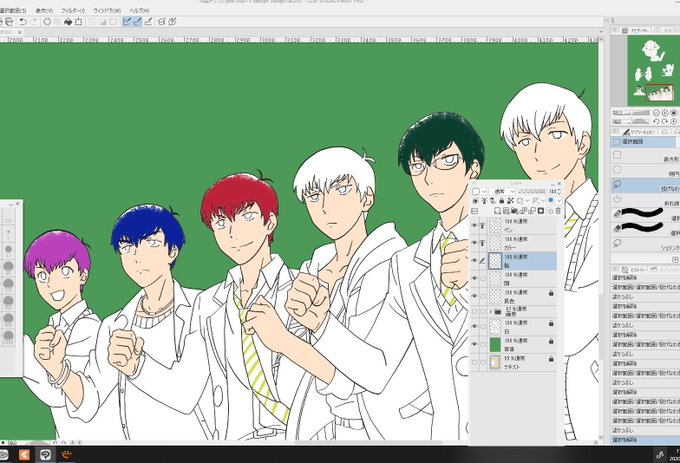The image size is (680, 463).
Task: Open the ruler display range dropdown arrow
Action: (x=543, y=201)
